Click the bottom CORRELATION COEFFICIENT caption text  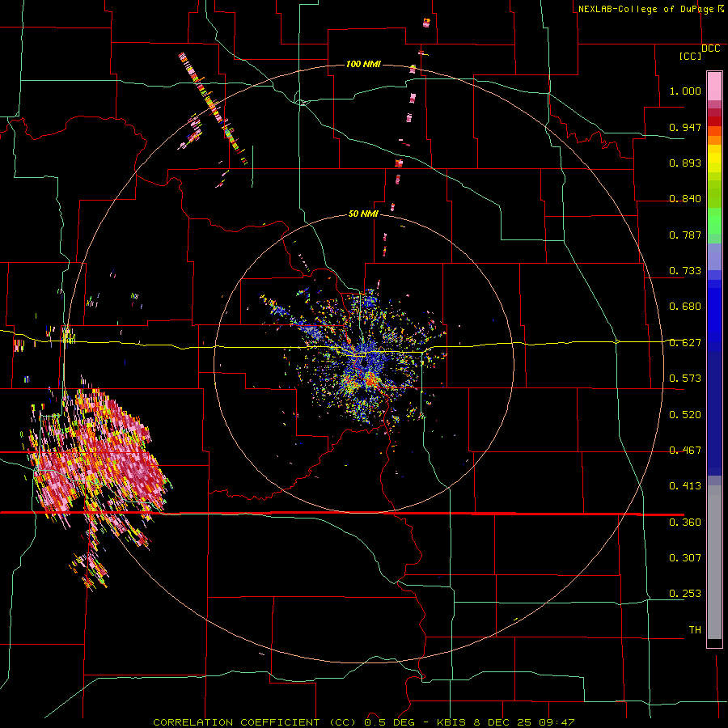[x=363, y=722]
